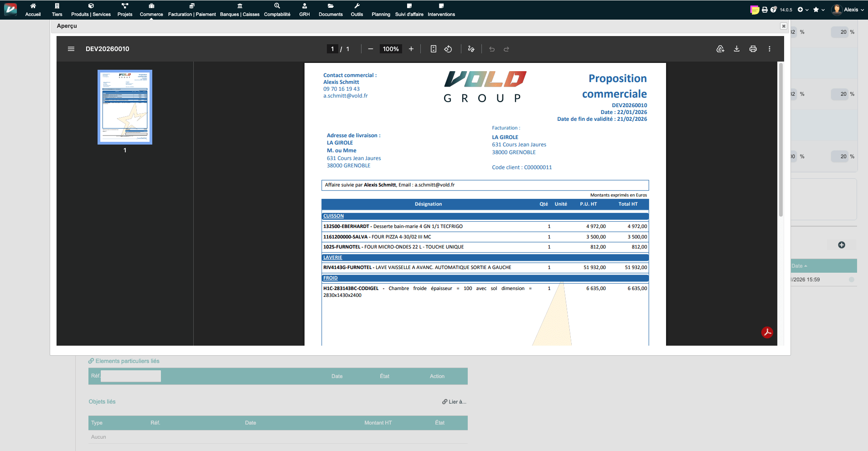Open the Facturation | Paiement menu
Viewport: 868px width, 451px height.
click(192, 10)
